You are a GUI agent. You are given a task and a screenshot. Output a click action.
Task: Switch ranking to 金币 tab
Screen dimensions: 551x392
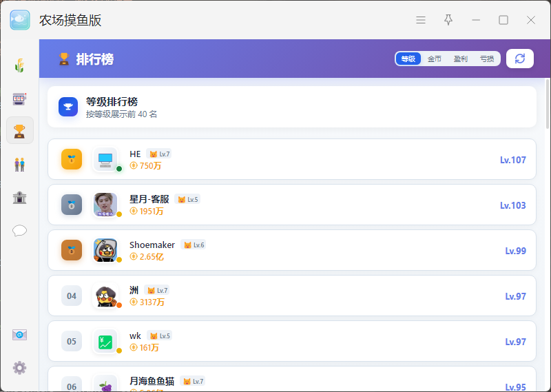pyautogui.click(x=435, y=59)
